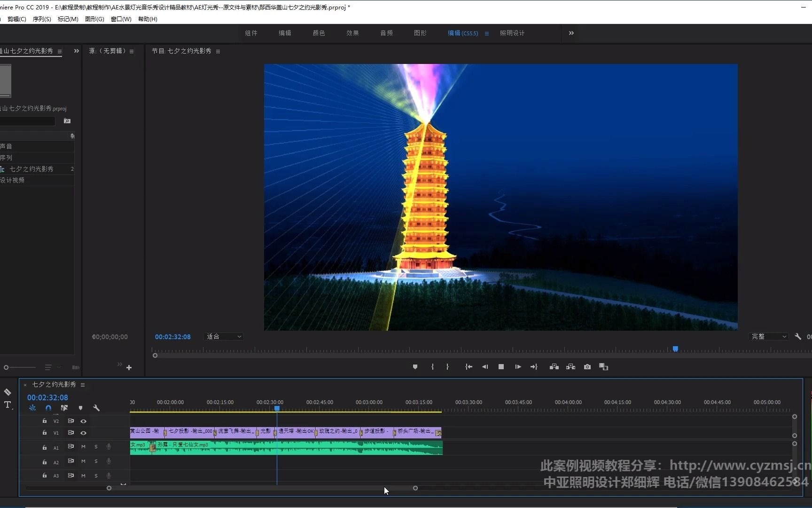Click the lift icon in the program monitor controls
812x508 pixels.
[554, 367]
